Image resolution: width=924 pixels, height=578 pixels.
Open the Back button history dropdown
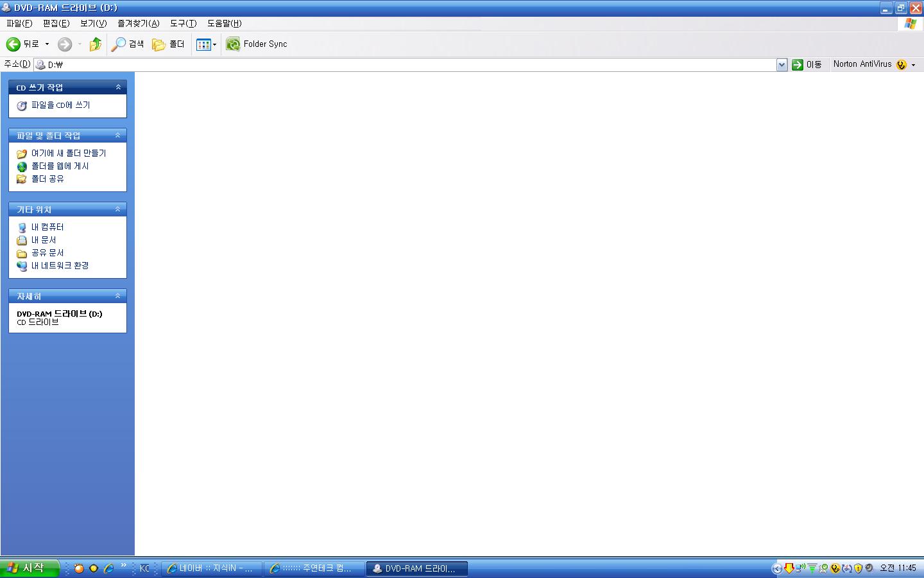click(x=47, y=44)
